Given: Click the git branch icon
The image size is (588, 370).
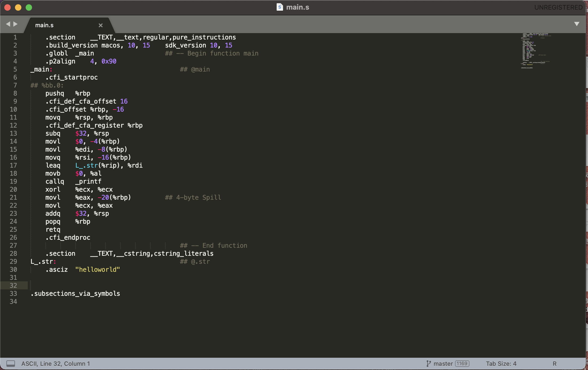Looking at the screenshot, I should click(429, 364).
